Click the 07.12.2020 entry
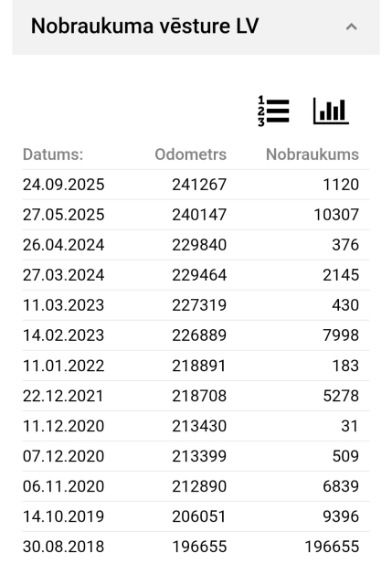The height and width of the screenshot is (574, 392). click(x=196, y=456)
